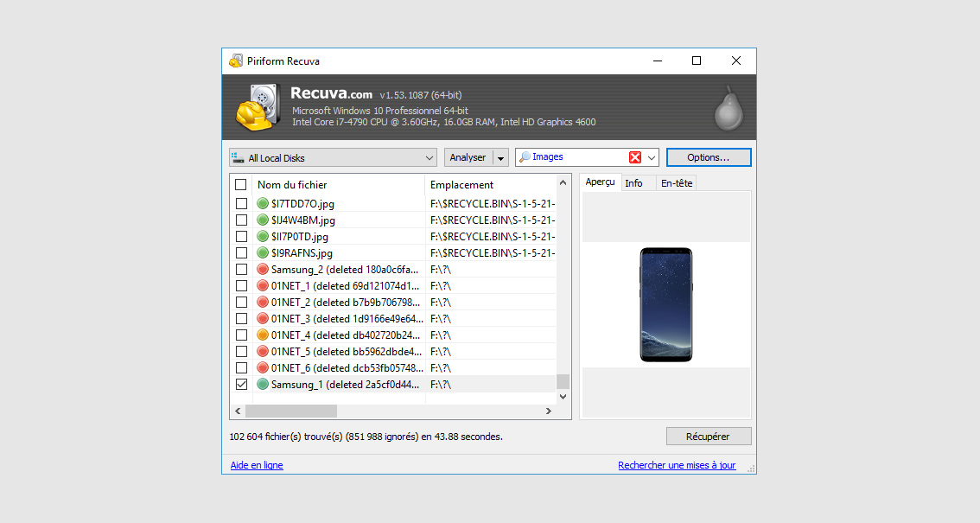Click the Analyser button
980x523 pixels.
pos(468,157)
